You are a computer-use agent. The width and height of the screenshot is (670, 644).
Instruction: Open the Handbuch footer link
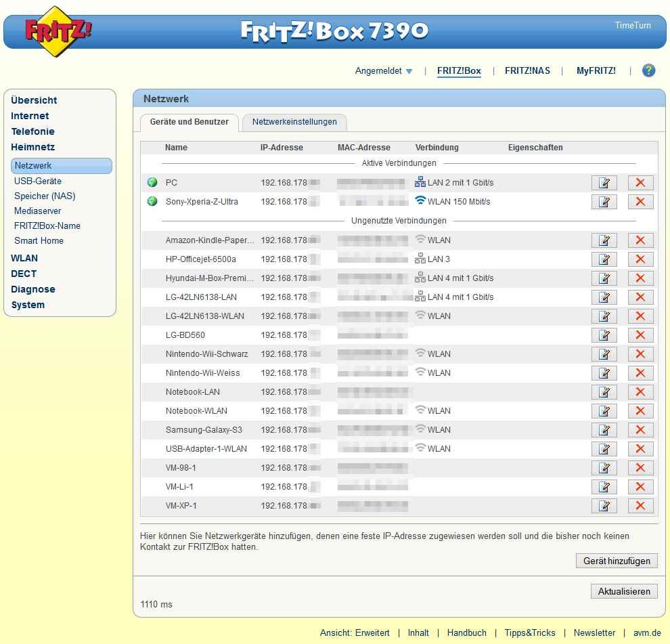click(x=466, y=633)
